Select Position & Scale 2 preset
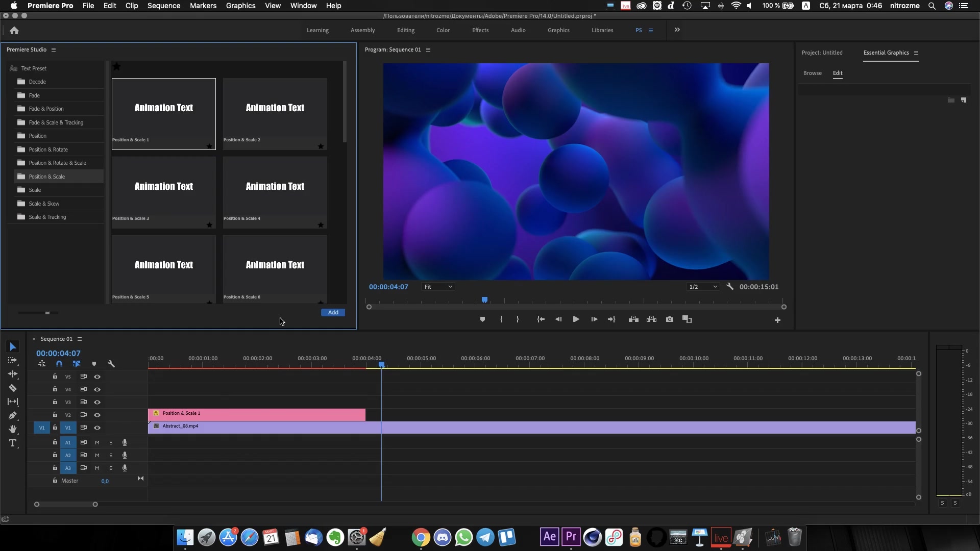 [275, 114]
